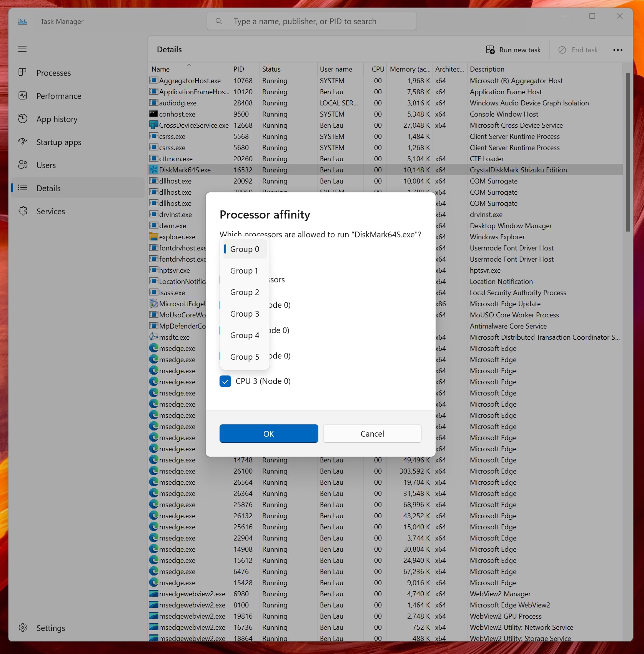The width and height of the screenshot is (644, 654).
Task: Click the CrossDeviceService.exe icon
Action: (x=154, y=125)
